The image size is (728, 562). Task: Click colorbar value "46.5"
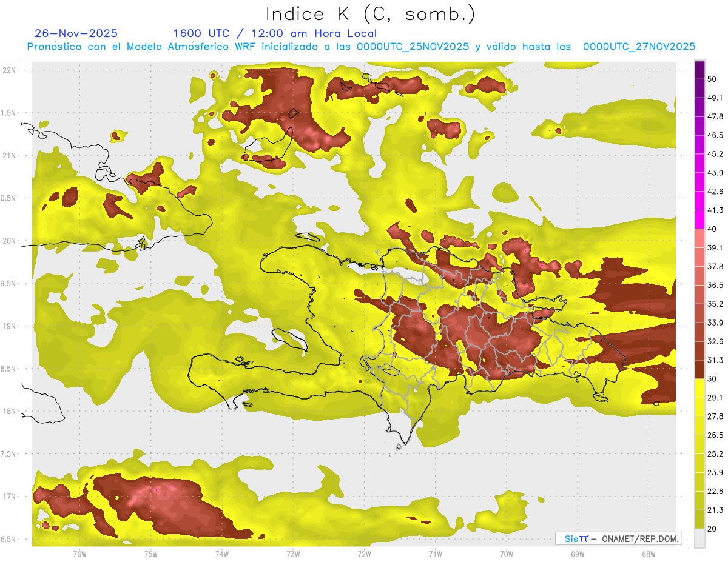715,135
